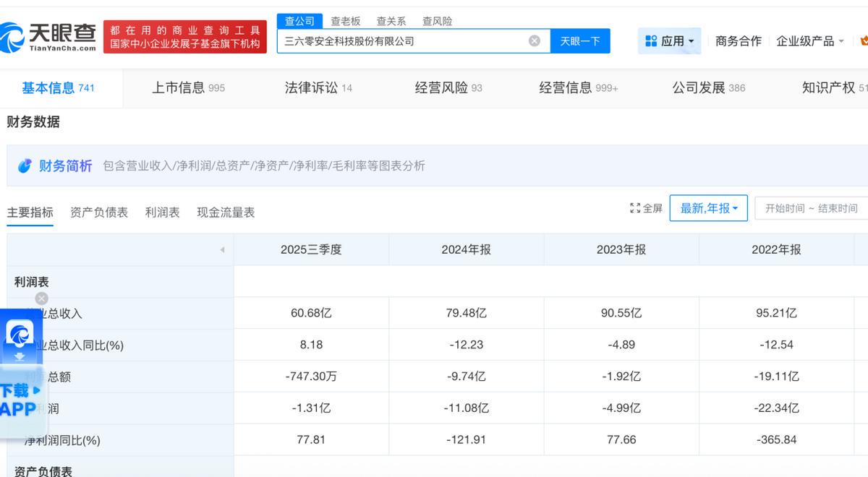Select the 查老板 search mode
Image resolution: width=868 pixels, height=477 pixels.
click(345, 22)
